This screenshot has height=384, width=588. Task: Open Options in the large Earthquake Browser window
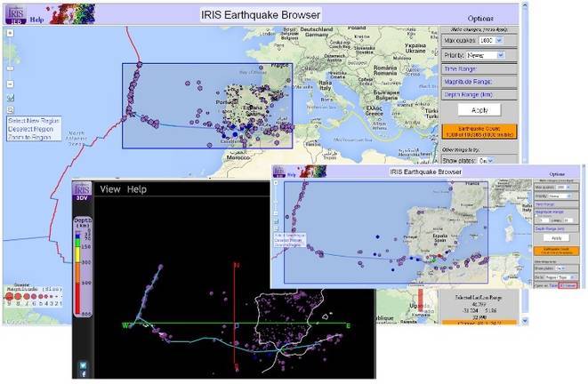pyautogui.click(x=480, y=19)
